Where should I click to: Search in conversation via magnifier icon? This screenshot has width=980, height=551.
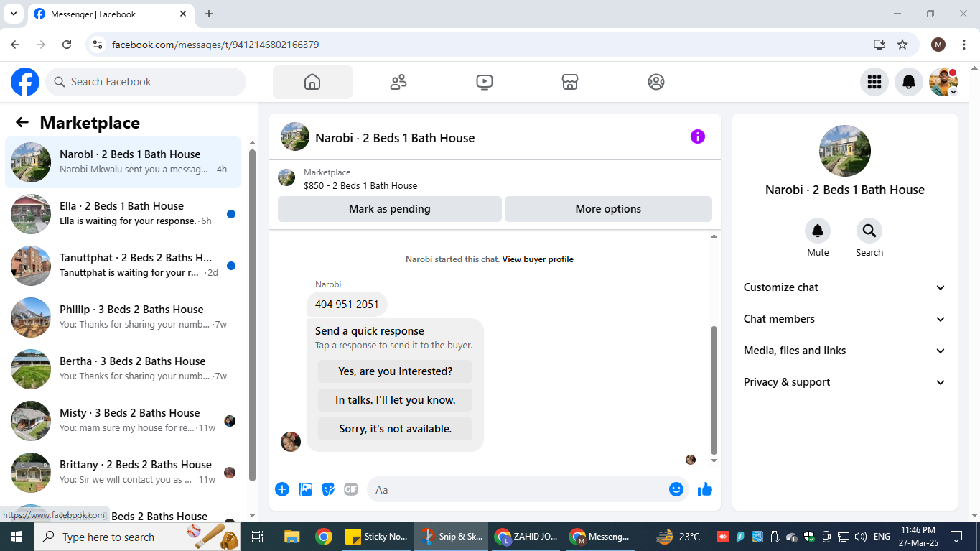click(869, 231)
